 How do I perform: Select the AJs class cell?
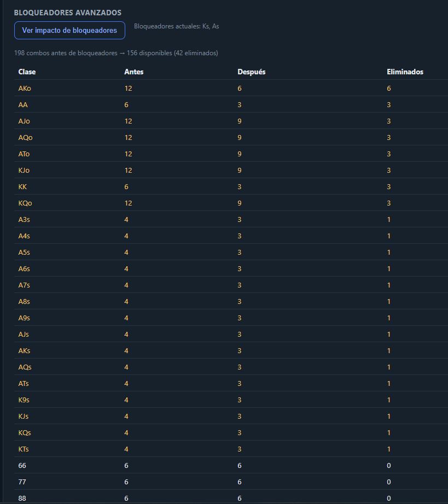pyautogui.click(x=24, y=335)
